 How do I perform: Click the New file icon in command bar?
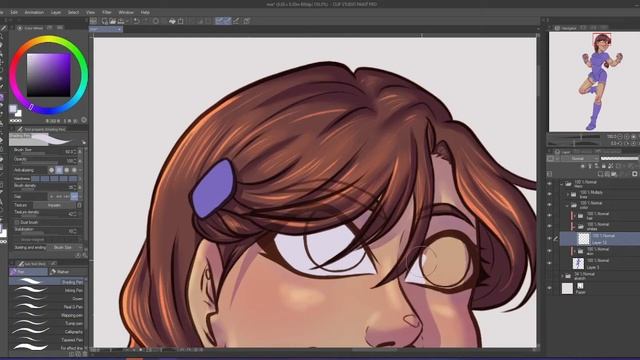(x=105, y=21)
